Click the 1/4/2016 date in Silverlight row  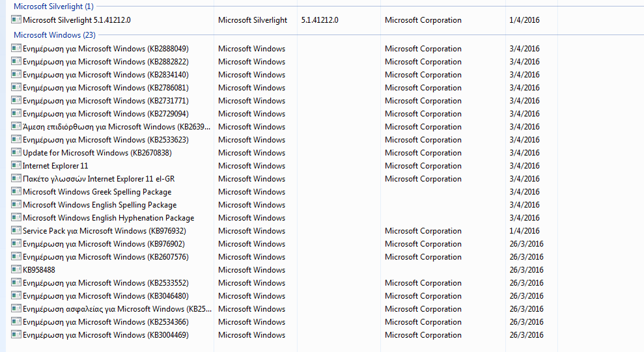click(x=524, y=20)
